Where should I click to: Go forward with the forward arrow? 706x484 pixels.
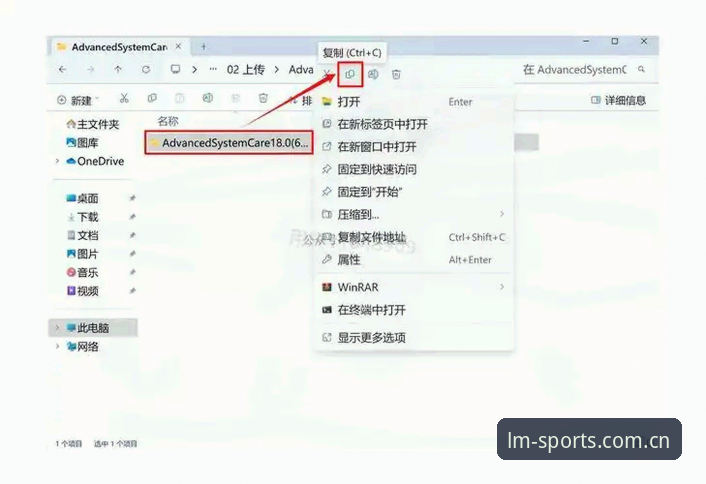tap(91, 69)
